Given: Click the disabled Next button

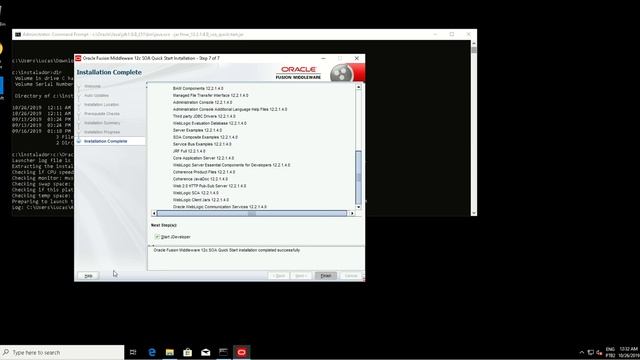Looking at the screenshot, I should tap(302, 276).
